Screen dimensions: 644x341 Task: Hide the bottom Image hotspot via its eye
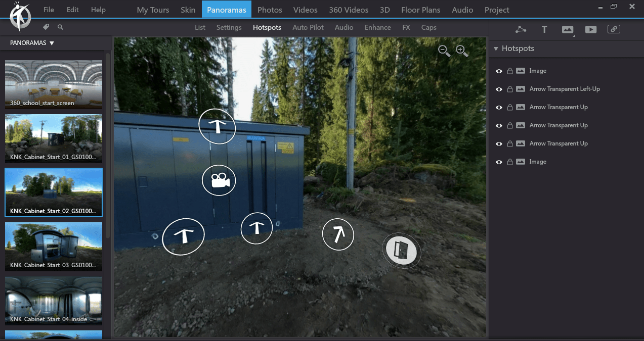pyautogui.click(x=499, y=162)
